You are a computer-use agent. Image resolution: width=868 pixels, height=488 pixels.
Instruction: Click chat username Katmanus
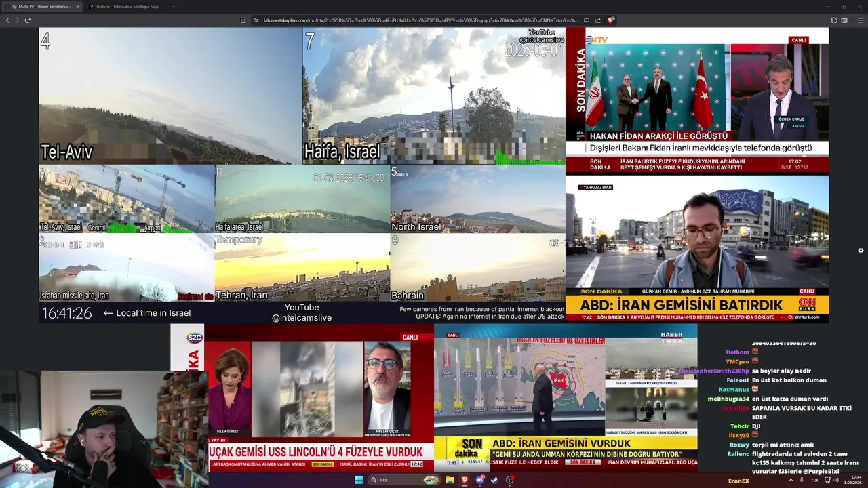734,390
